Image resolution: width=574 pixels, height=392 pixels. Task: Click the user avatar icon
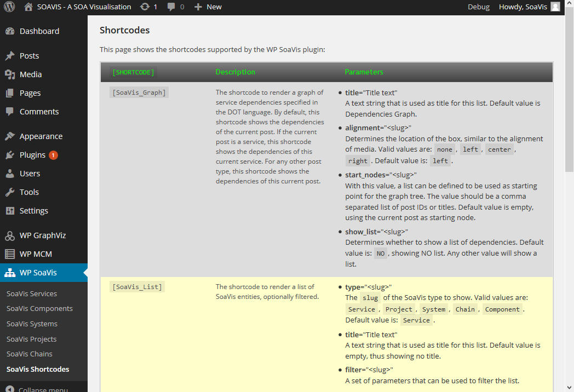[x=555, y=7]
